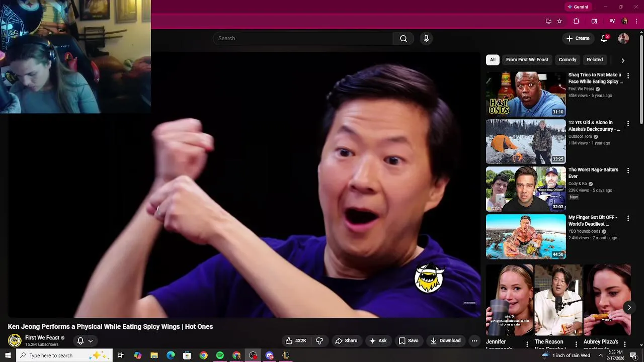Click the install-app icon in the address bar
This screenshot has width=644, height=362.
tap(548, 21)
